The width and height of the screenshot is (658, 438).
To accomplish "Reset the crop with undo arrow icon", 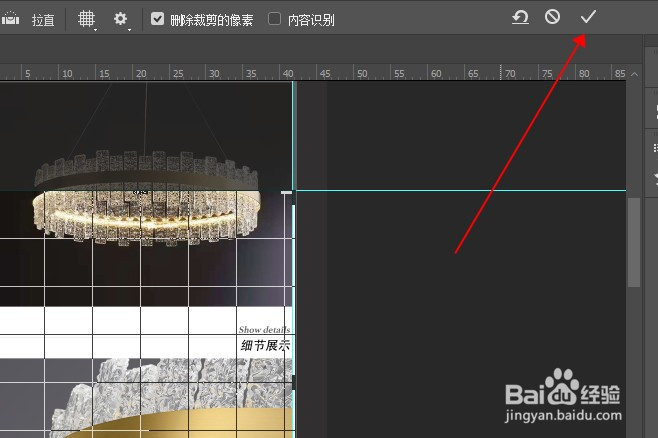I will [520, 17].
